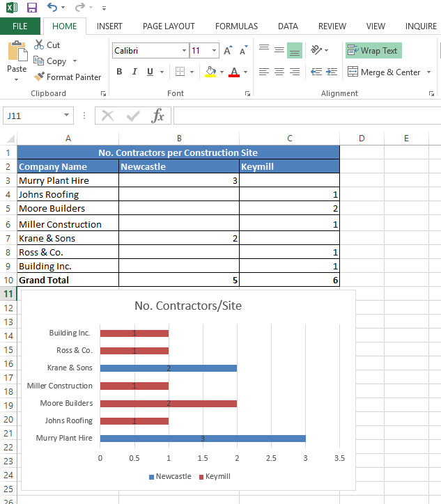
Task: Select the blue Murry Plant Hire chart bar
Action: (203, 439)
